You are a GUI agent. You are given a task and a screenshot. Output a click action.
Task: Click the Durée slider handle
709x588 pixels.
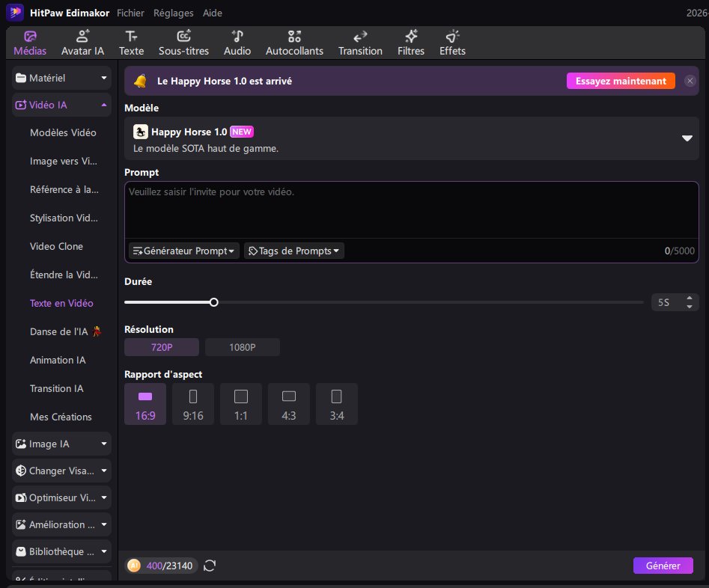(214, 302)
